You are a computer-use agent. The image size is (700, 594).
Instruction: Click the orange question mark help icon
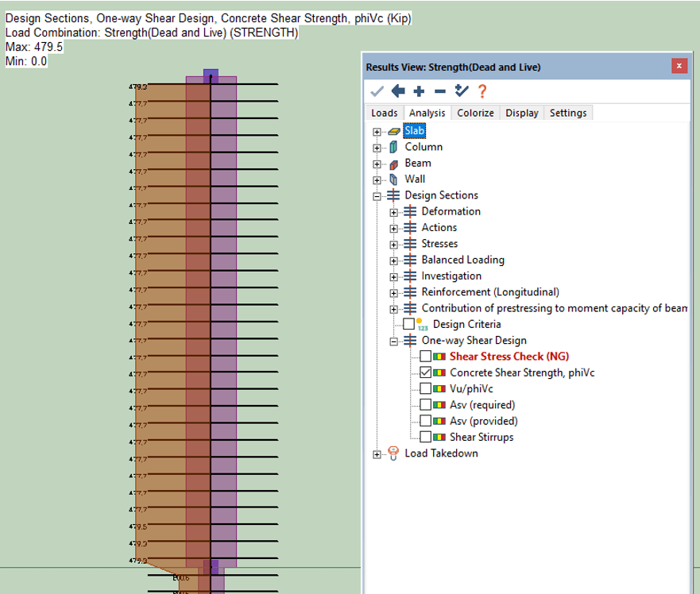pos(481,91)
